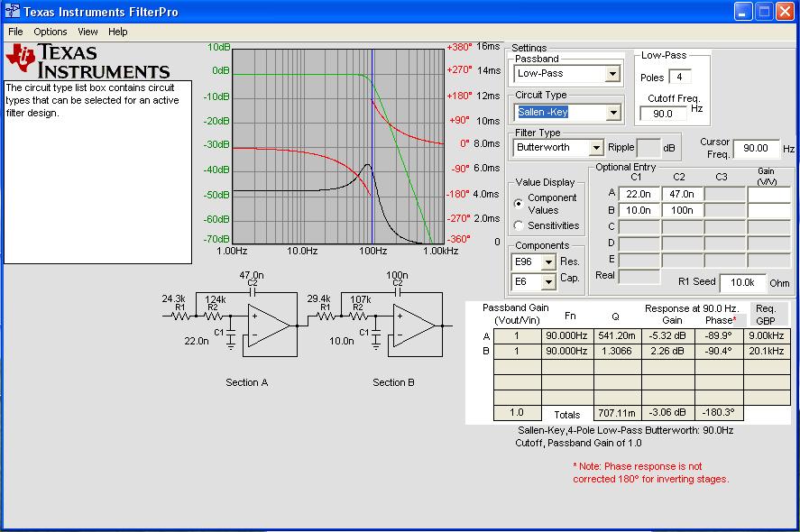The width and height of the screenshot is (800, 532).
Task: Click the Cursor Freq. input field
Action: (x=756, y=148)
